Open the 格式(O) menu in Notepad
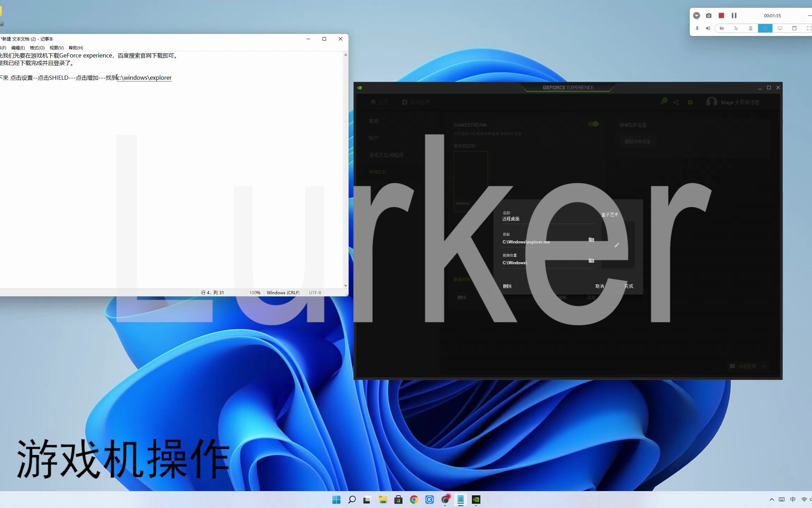Image resolution: width=812 pixels, height=508 pixels. pos(37,48)
